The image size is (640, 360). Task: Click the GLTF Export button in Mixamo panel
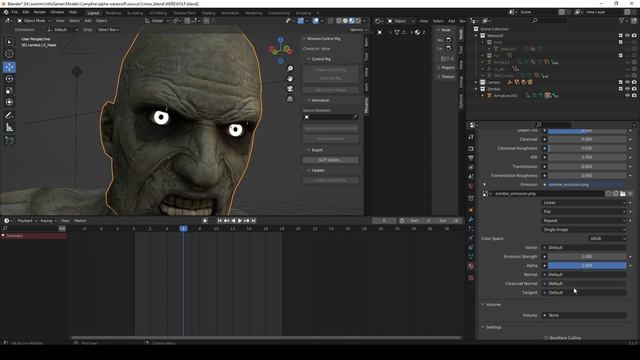point(331,160)
